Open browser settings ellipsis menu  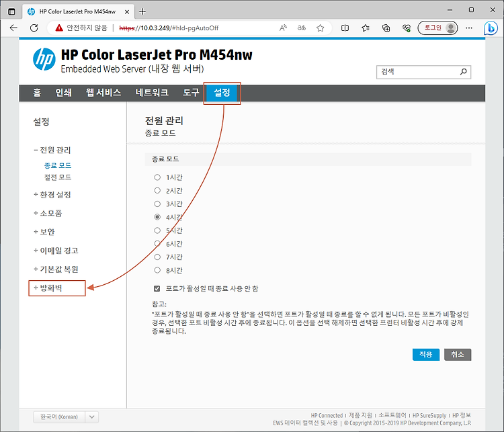[x=469, y=28]
